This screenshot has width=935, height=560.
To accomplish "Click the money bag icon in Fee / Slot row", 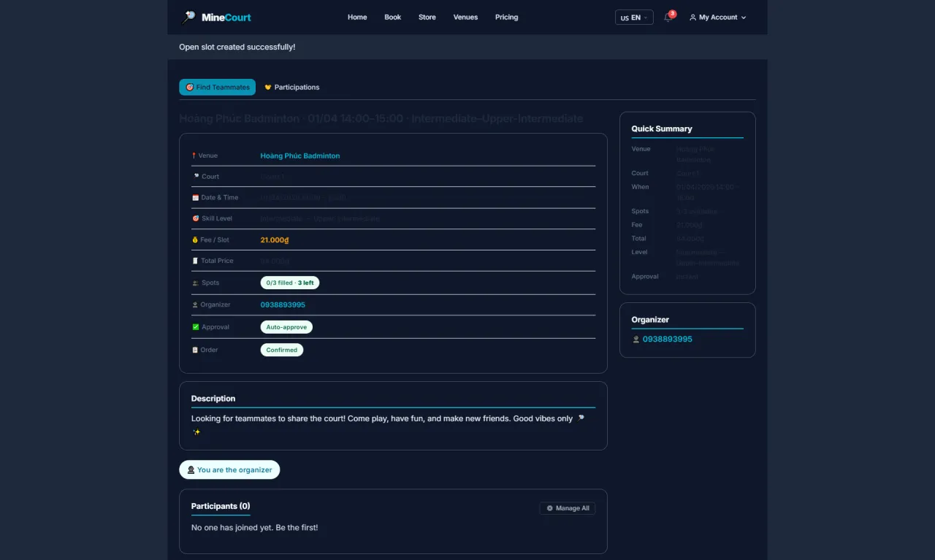I will click(196, 239).
